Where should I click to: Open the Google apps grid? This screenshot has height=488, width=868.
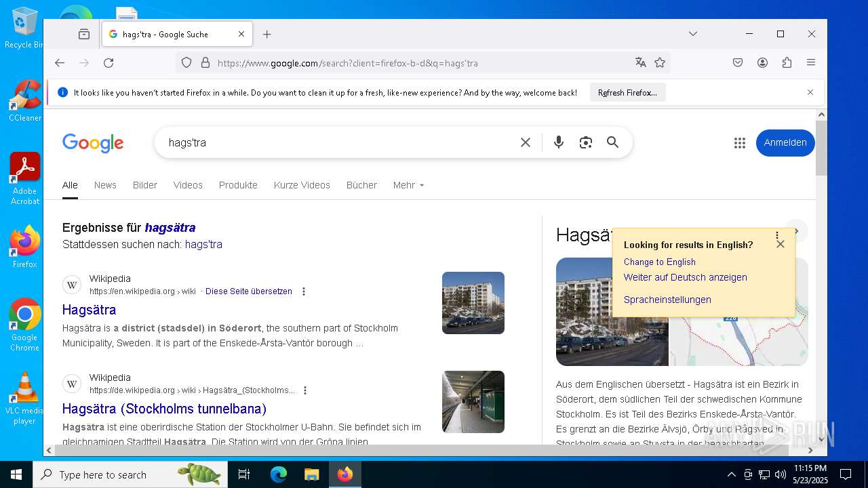(740, 143)
